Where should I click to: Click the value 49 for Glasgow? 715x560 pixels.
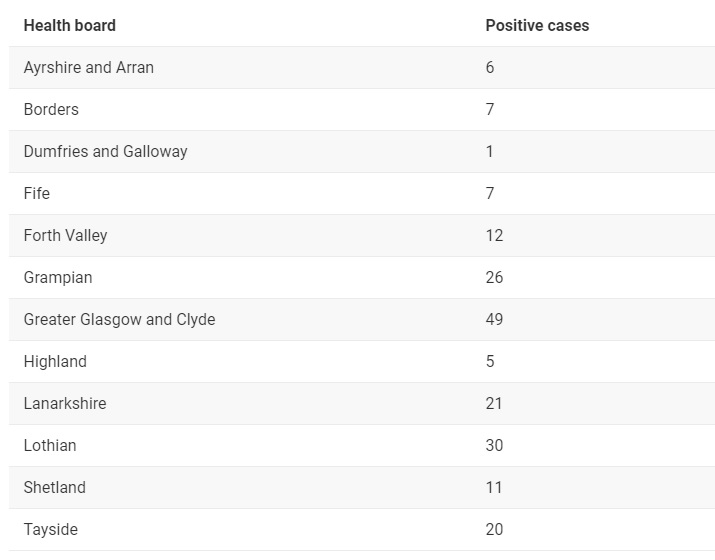494,319
